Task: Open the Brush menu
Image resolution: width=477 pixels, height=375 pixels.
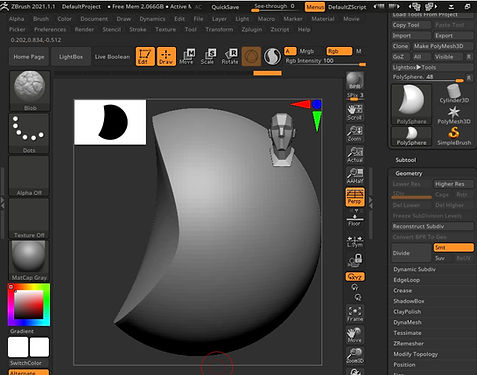Action: coord(41,19)
